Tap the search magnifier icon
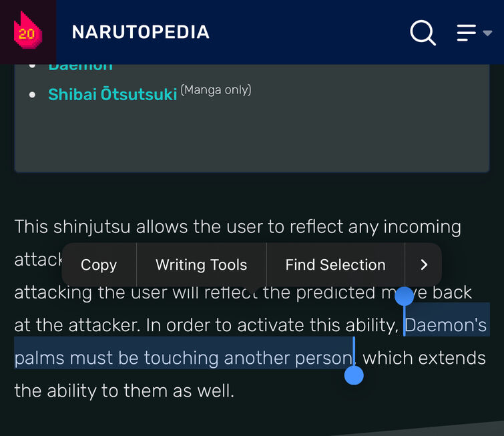 (423, 32)
